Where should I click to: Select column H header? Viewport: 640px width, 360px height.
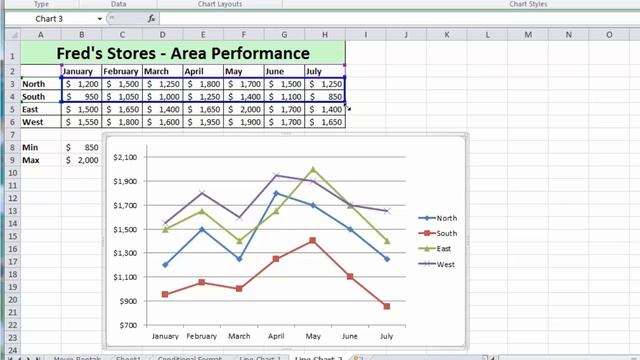pyautogui.click(x=325, y=35)
